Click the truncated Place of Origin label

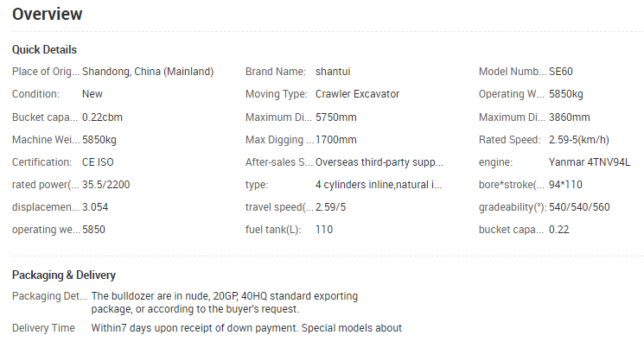point(46,72)
